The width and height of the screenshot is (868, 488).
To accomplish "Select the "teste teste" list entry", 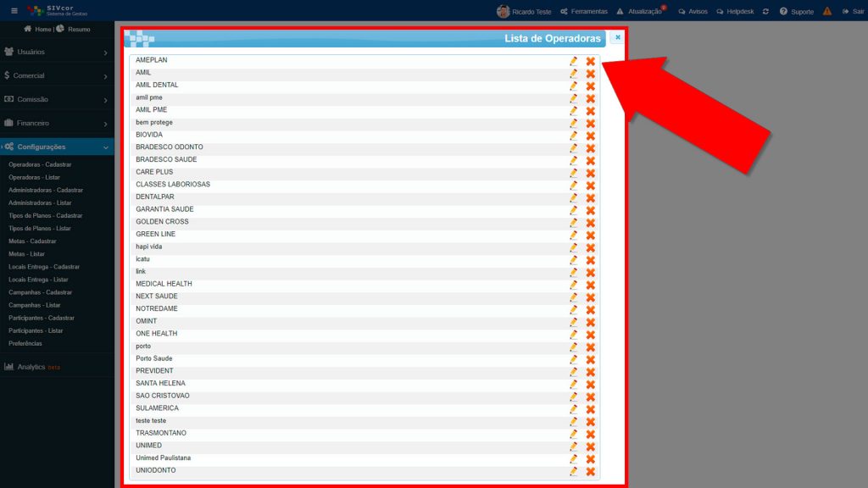I will (x=151, y=420).
